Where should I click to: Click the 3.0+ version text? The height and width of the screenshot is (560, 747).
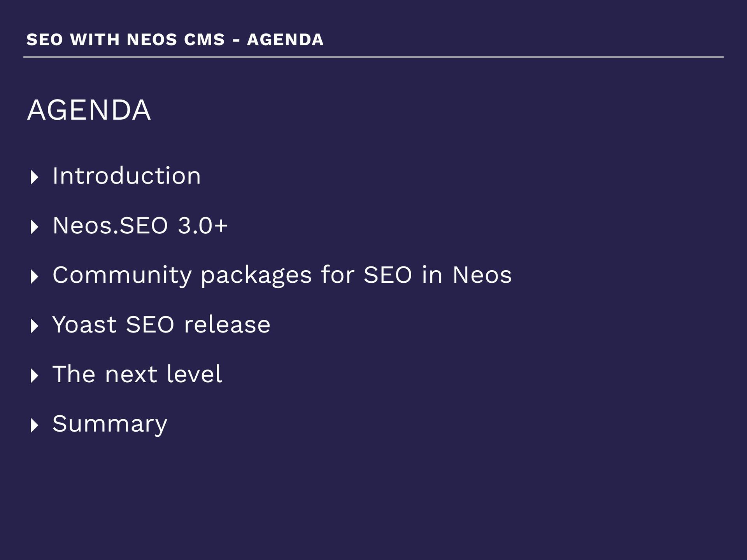[x=203, y=226]
